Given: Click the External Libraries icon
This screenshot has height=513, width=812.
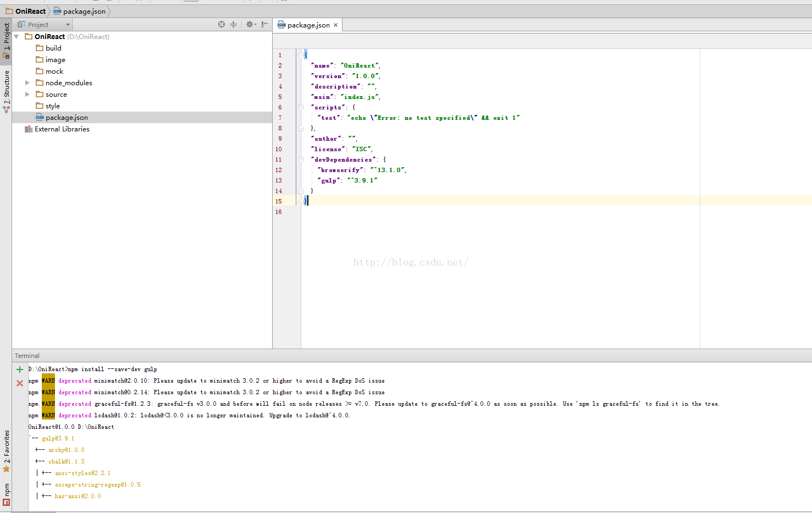Looking at the screenshot, I should coord(29,129).
